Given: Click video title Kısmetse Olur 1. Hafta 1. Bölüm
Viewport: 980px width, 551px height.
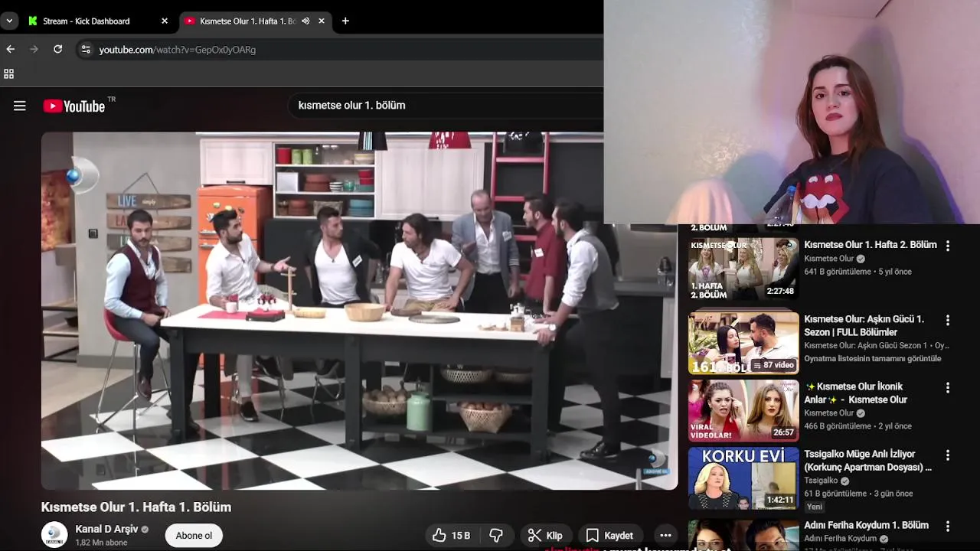Looking at the screenshot, I should click(136, 507).
